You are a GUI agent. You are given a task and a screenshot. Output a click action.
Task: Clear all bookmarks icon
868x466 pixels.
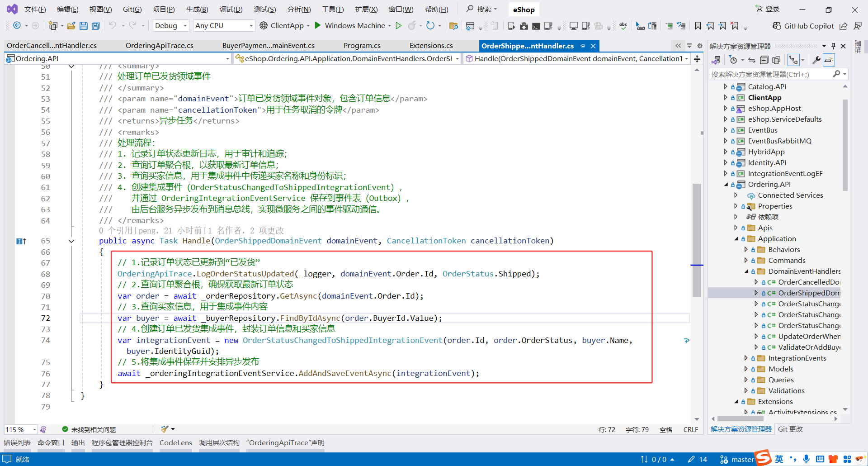(x=735, y=26)
